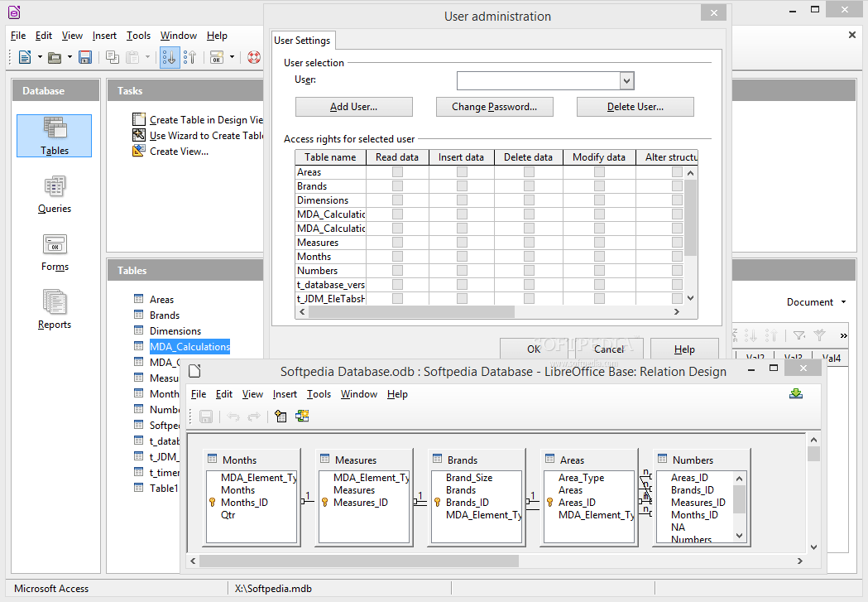The height and width of the screenshot is (602, 868).
Task: Expand the Paste dropdown arrow
Action: click(x=146, y=57)
